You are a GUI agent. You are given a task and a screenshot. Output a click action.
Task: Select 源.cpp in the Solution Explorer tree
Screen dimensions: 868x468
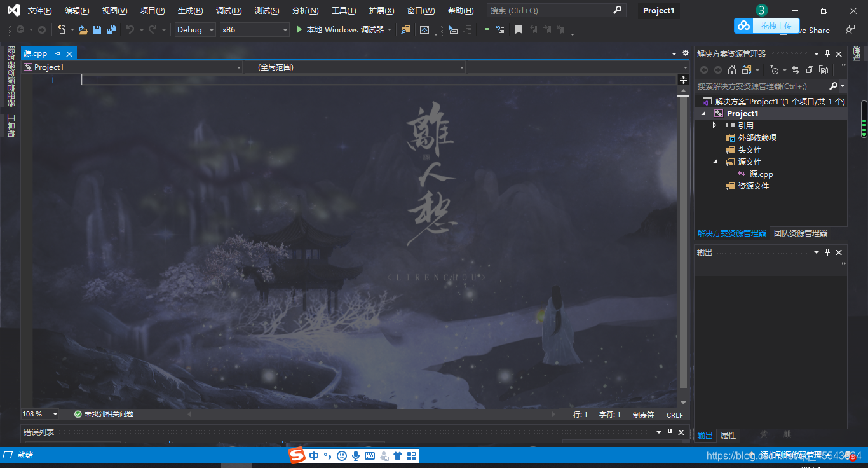click(761, 174)
